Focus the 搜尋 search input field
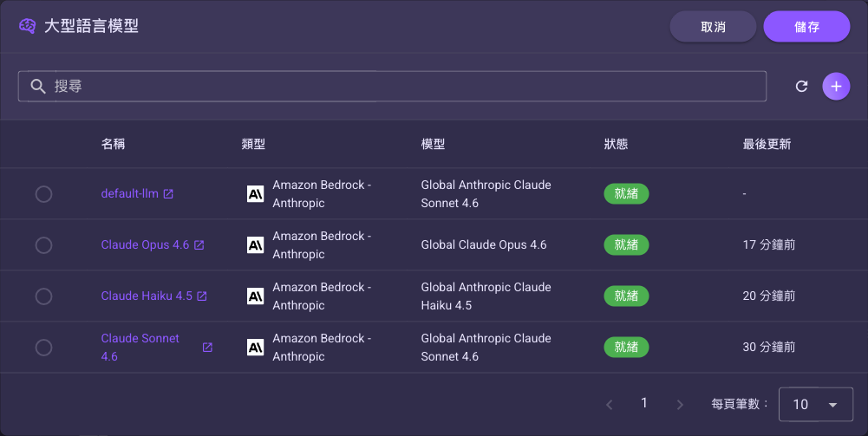 (392, 87)
